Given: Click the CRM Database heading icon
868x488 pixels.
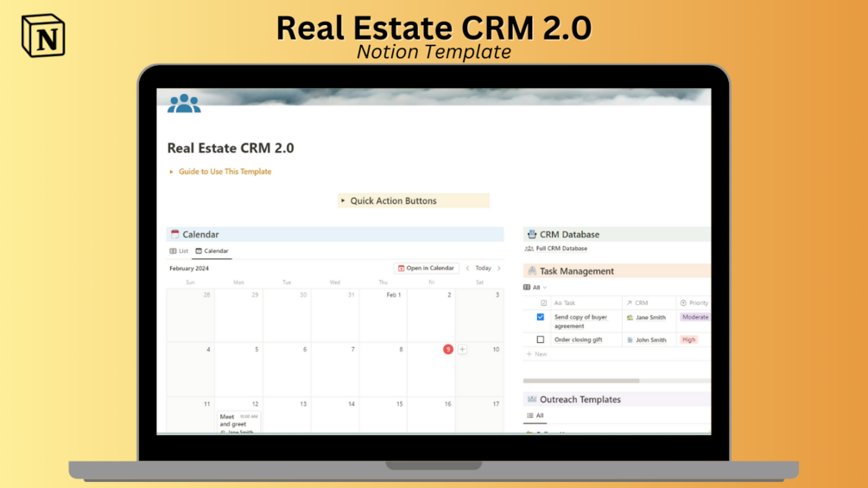Looking at the screenshot, I should click(x=531, y=234).
